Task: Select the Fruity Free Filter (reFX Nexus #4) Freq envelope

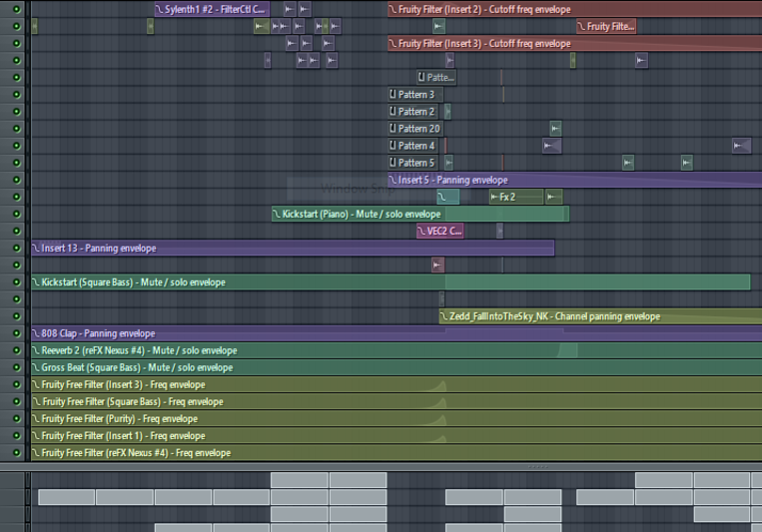Action: (396, 452)
